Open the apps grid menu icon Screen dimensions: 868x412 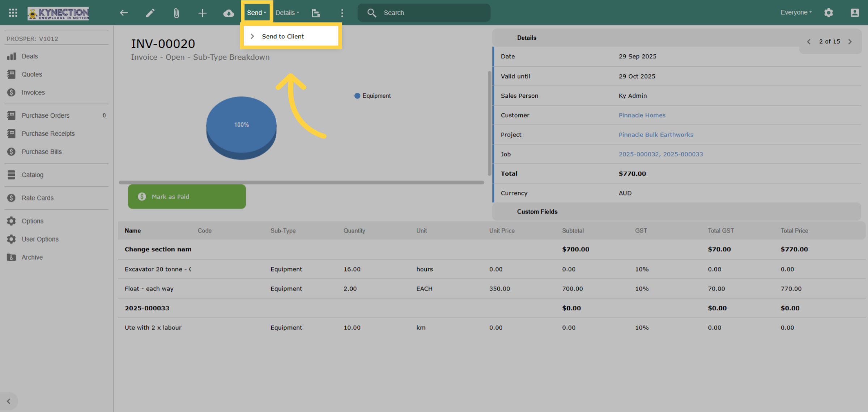13,13
